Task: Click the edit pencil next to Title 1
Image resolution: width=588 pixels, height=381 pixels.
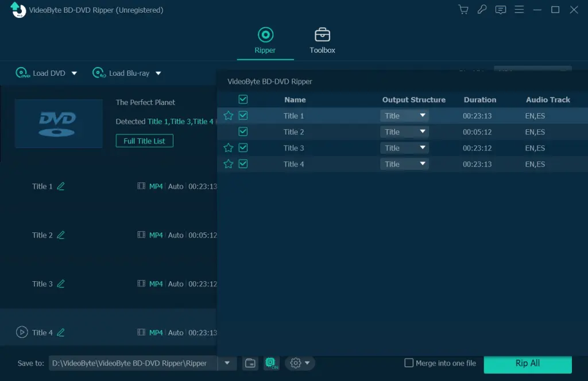Action: tap(61, 186)
